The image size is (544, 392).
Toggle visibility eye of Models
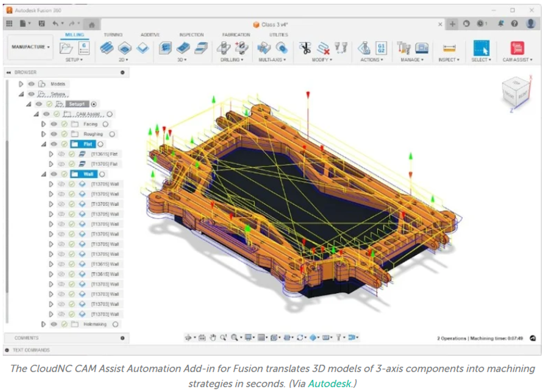(31, 84)
